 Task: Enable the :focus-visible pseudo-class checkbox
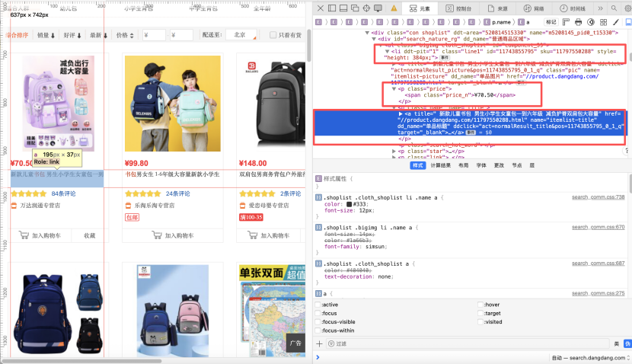[x=318, y=321]
